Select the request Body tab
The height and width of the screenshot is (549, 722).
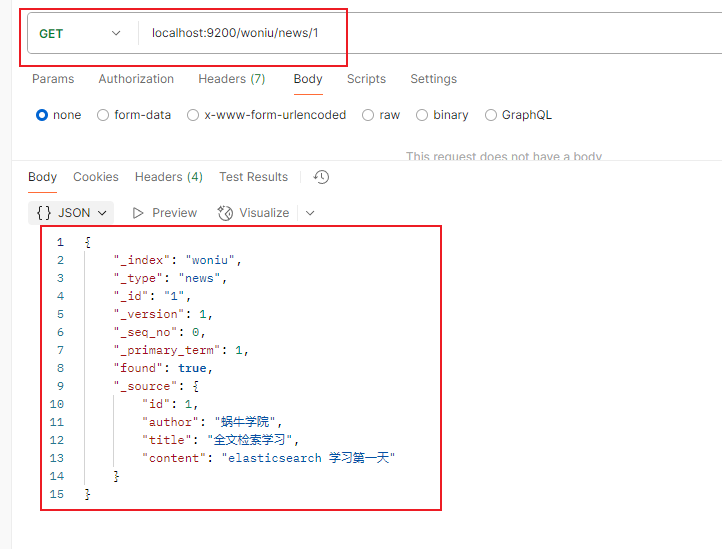click(308, 79)
